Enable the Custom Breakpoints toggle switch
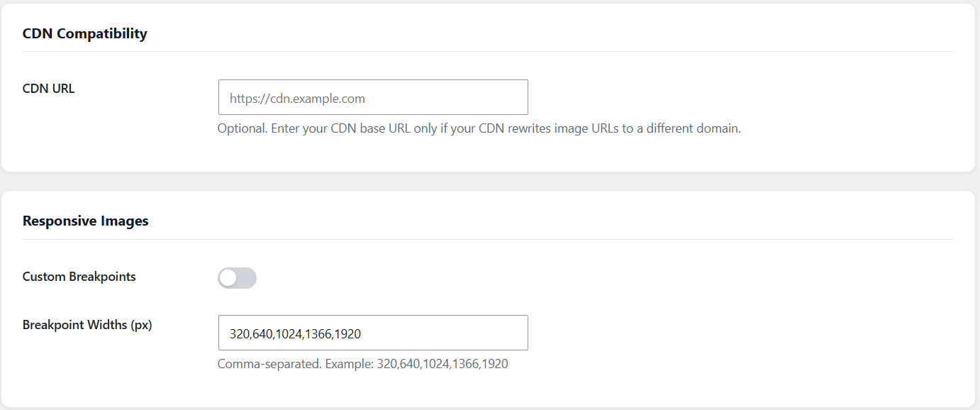The height and width of the screenshot is (410, 980). [x=237, y=278]
